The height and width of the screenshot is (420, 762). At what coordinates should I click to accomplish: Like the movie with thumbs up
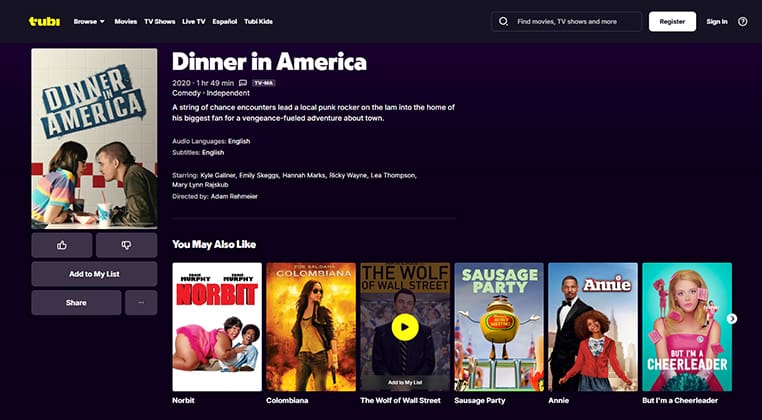click(x=62, y=245)
